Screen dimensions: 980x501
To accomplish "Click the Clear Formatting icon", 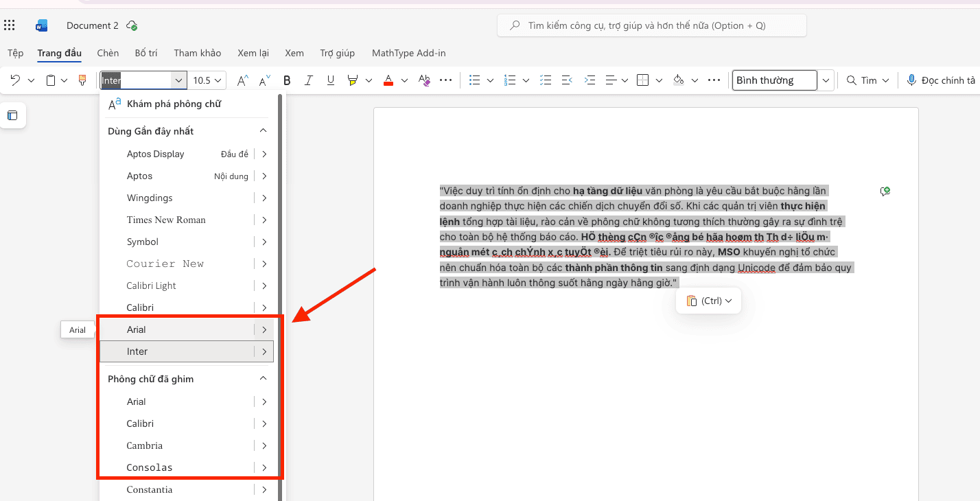I will point(424,80).
